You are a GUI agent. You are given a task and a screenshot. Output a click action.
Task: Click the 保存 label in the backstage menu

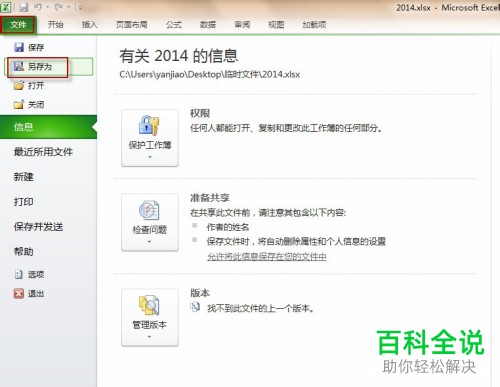[x=36, y=48]
